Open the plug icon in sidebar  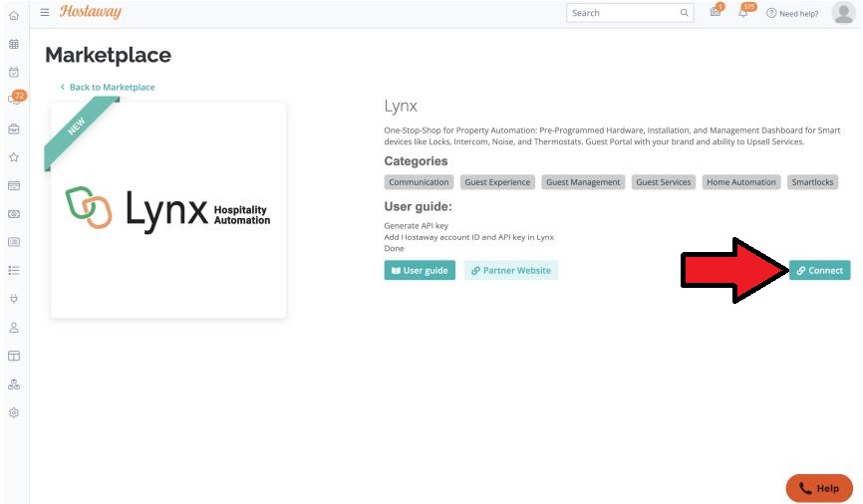coord(14,299)
